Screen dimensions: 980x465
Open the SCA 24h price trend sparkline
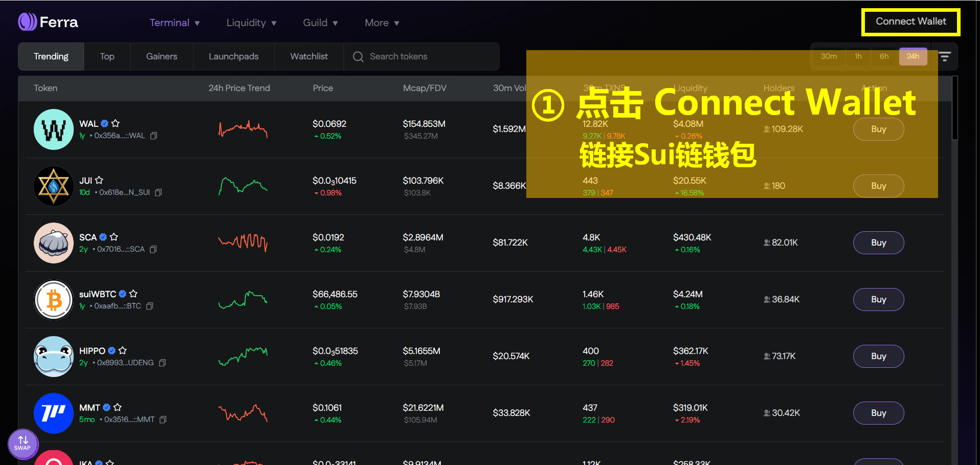pyautogui.click(x=243, y=242)
